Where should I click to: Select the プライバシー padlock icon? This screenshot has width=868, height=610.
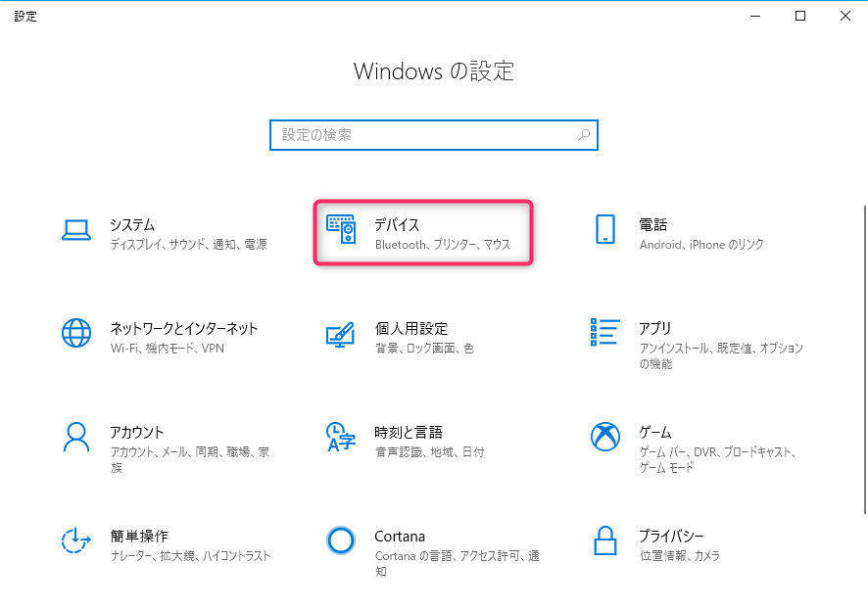tap(605, 540)
